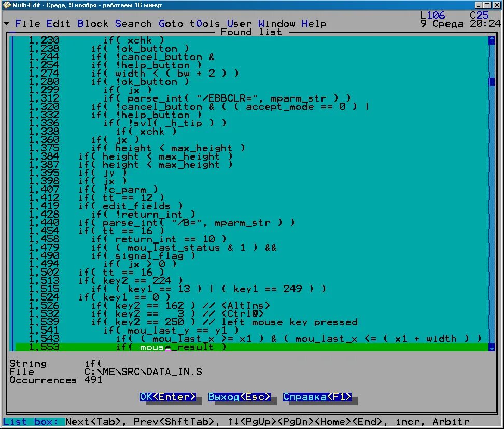The width and height of the screenshot is (504, 429).
Task: Select line 1,419 if( edit_fields )
Action: (x=251, y=206)
